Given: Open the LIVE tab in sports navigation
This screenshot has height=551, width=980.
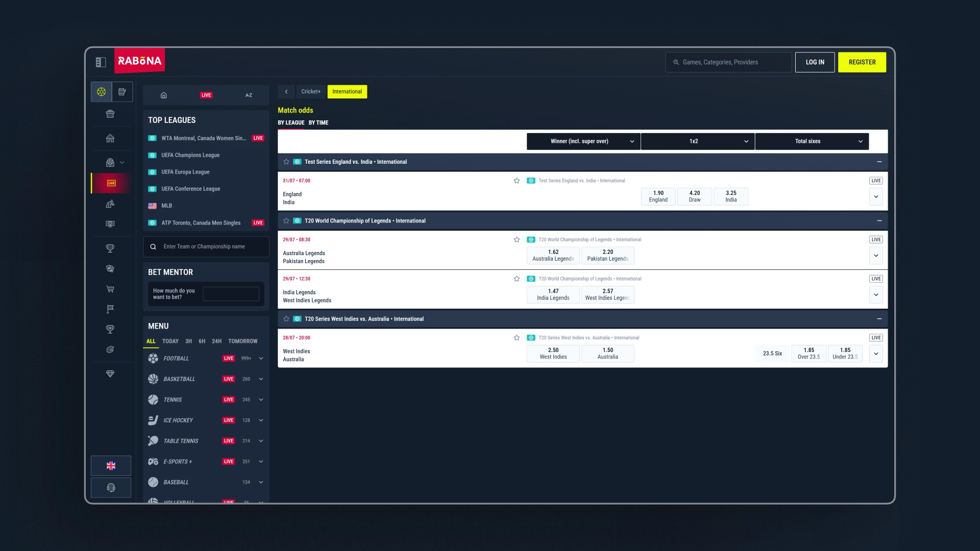Looking at the screenshot, I should pyautogui.click(x=206, y=95).
